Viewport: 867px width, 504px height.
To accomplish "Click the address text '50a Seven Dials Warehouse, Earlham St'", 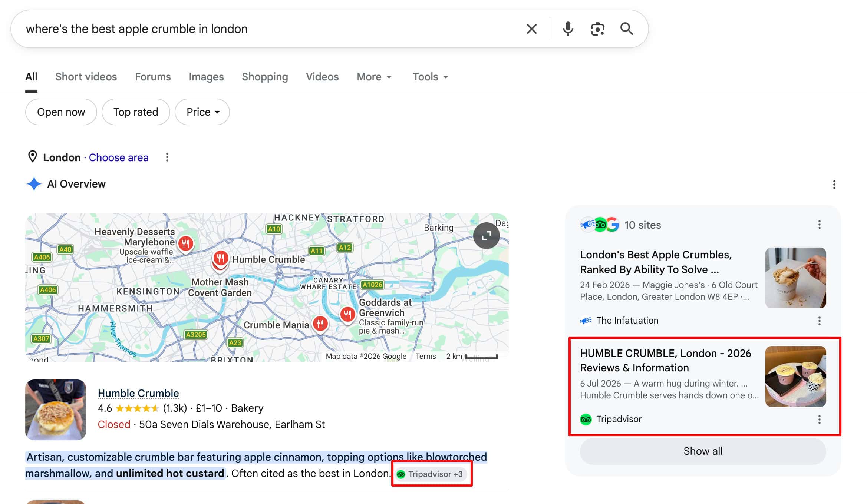I will pos(232,424).
